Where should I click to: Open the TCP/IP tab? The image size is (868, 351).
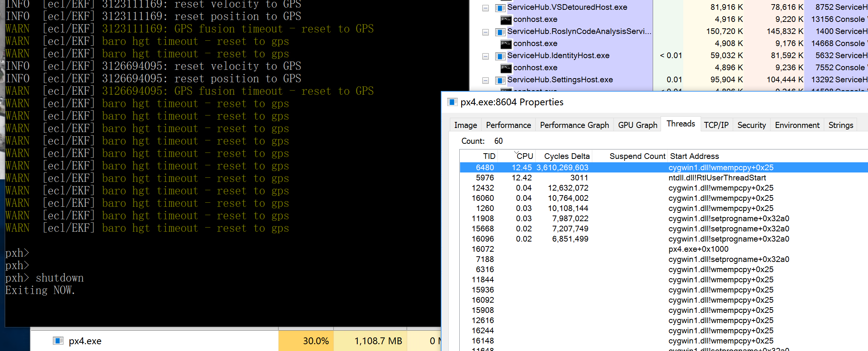click(716, 125)
